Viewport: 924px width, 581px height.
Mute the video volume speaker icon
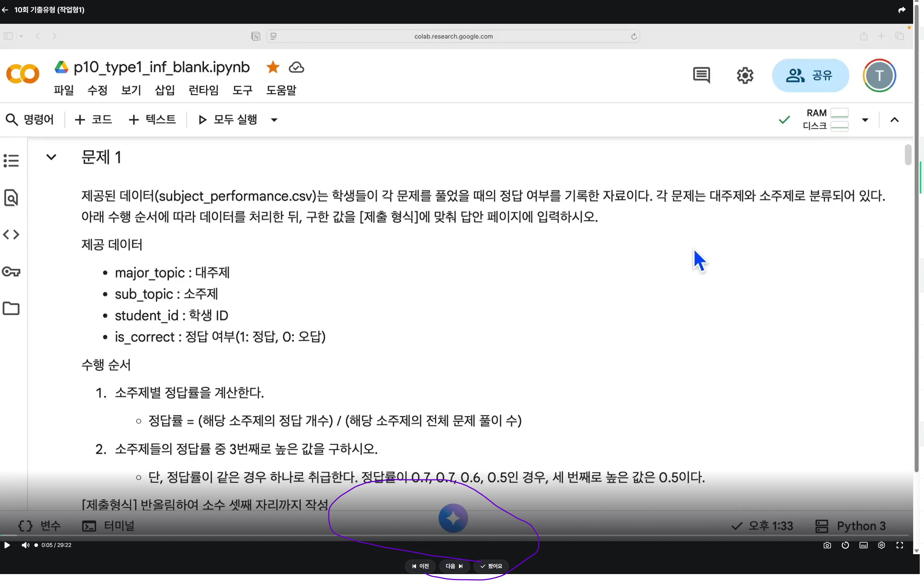(x=25, y=545)
